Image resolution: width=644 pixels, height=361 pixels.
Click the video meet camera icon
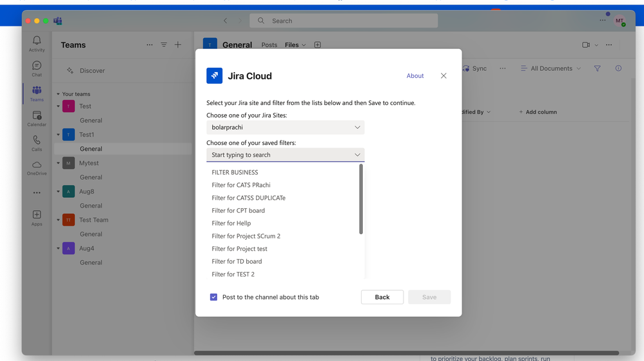586,44
